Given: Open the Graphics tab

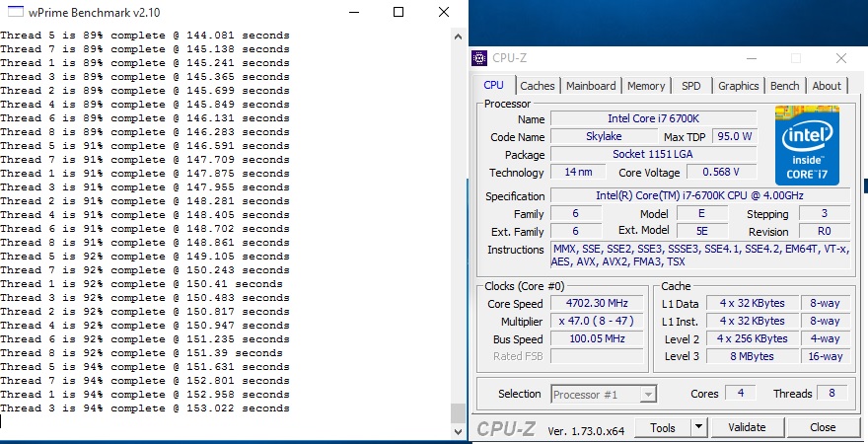Looking at the screenshot, I should coord(738,86).
